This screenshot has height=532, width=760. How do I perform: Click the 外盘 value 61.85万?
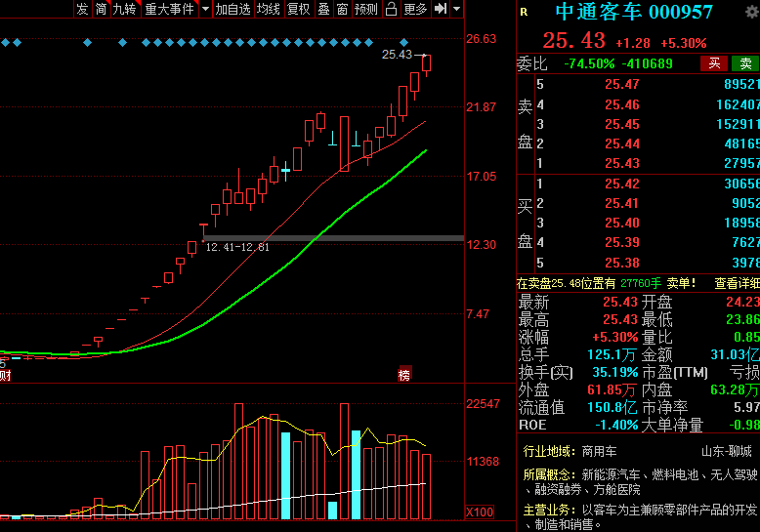click(612, 390)
